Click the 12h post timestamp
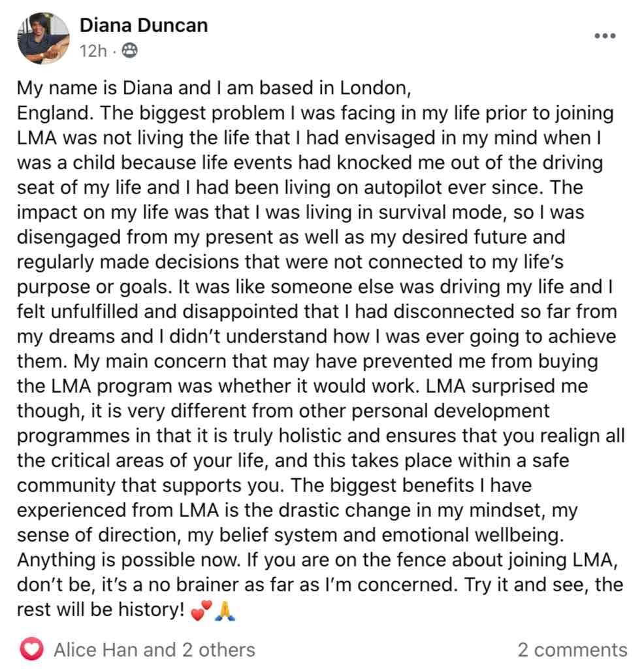Viewport: 644px width, 671px height. click(93, 51)
